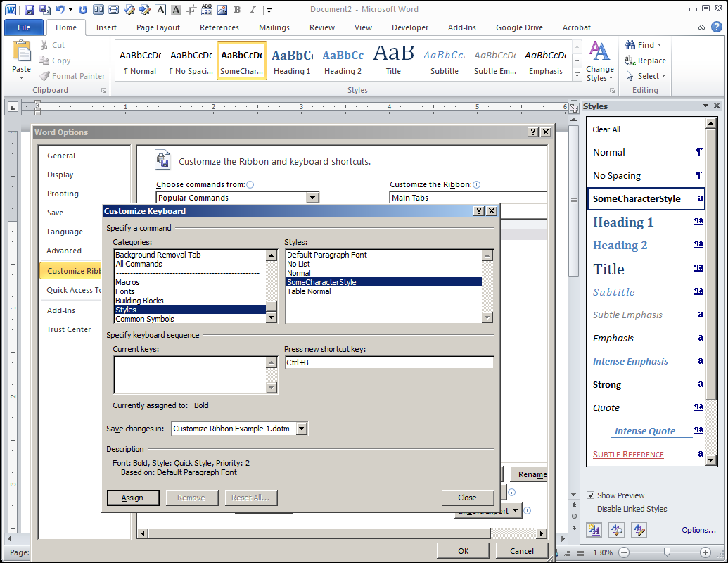728x563 pixels.
Task: Click the Format Painter brush
Action: pyautogui.click(x=72, y=76)
